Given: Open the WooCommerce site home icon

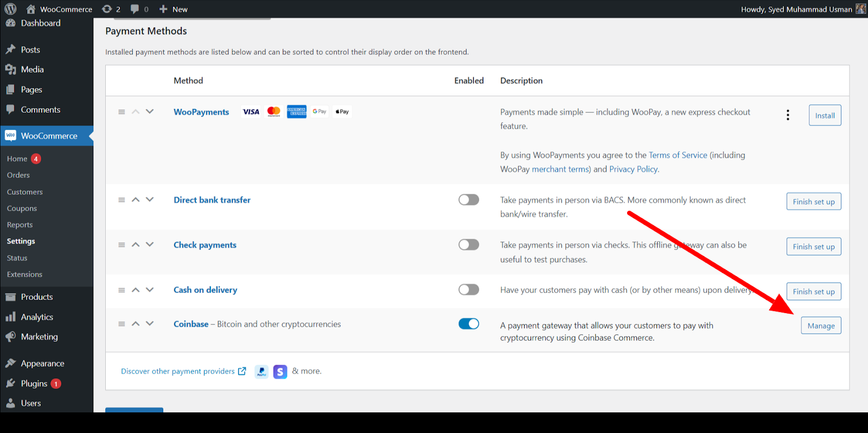Looking at the screenshot, I should [31, 9].
